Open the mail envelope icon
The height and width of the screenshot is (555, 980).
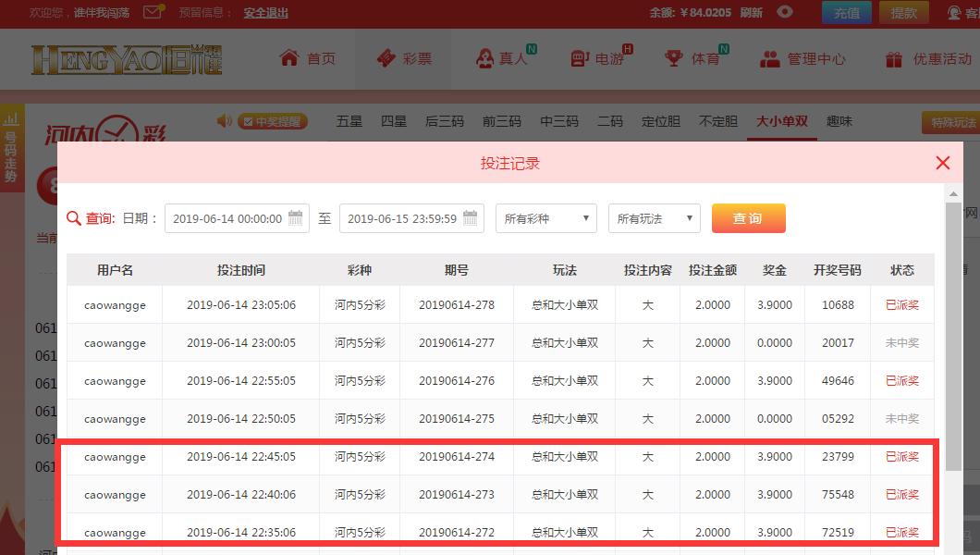click(153, 12)
